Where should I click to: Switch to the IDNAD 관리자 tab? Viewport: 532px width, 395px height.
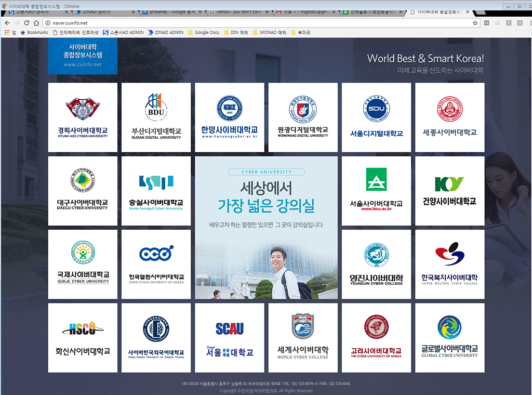click(105, 12)
